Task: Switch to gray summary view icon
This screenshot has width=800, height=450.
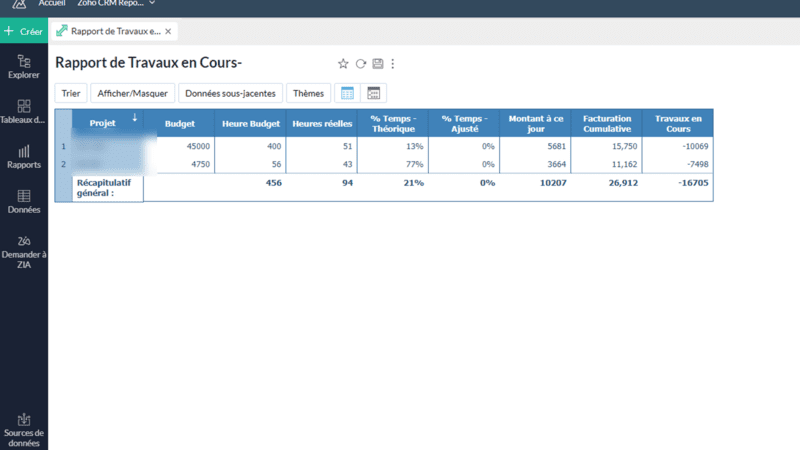Action: coord(374,93)
